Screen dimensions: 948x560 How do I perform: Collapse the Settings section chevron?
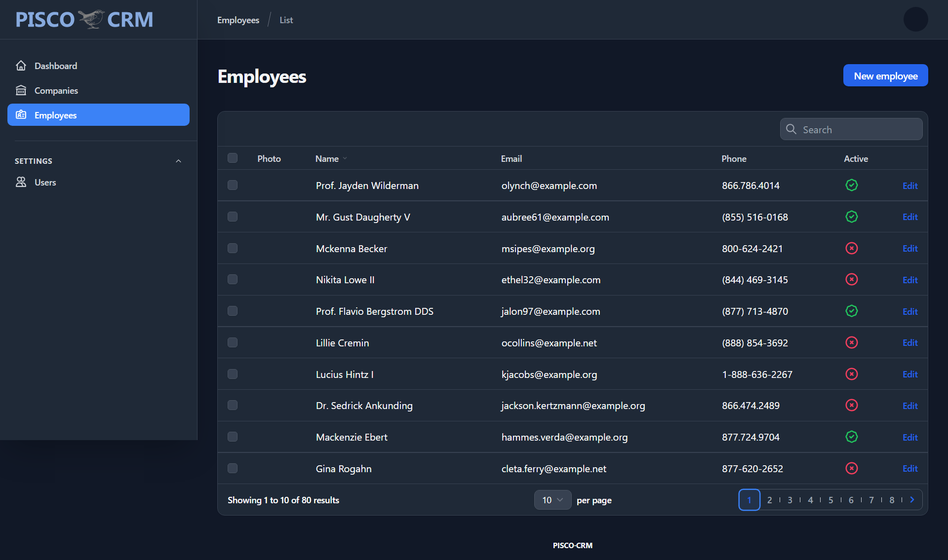point(178,161)
